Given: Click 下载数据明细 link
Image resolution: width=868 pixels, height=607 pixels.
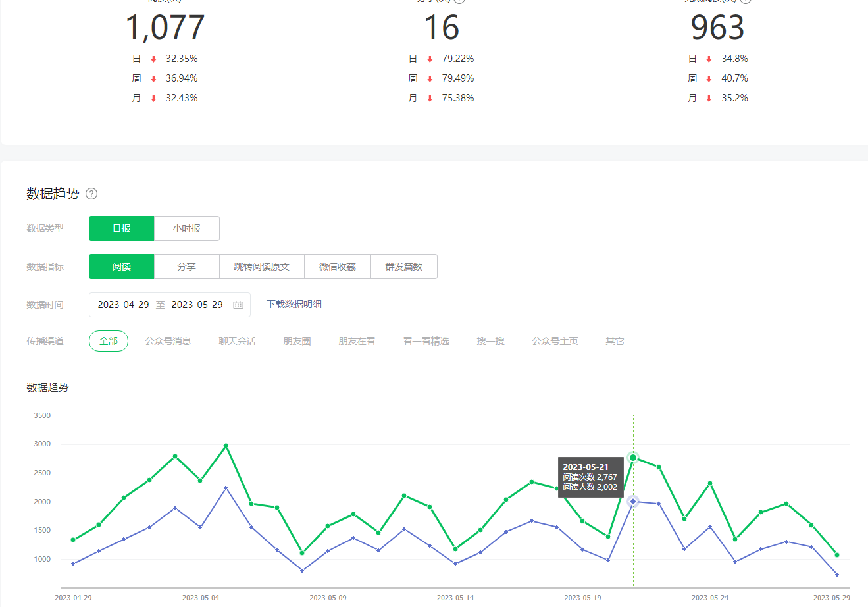Looking at the screenshot, I should 294,304.
